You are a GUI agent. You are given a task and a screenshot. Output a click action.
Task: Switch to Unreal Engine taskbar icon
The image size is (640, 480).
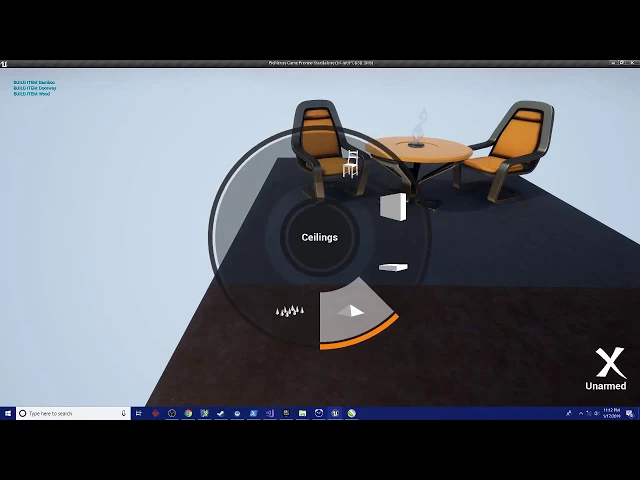tap(335, 413)
